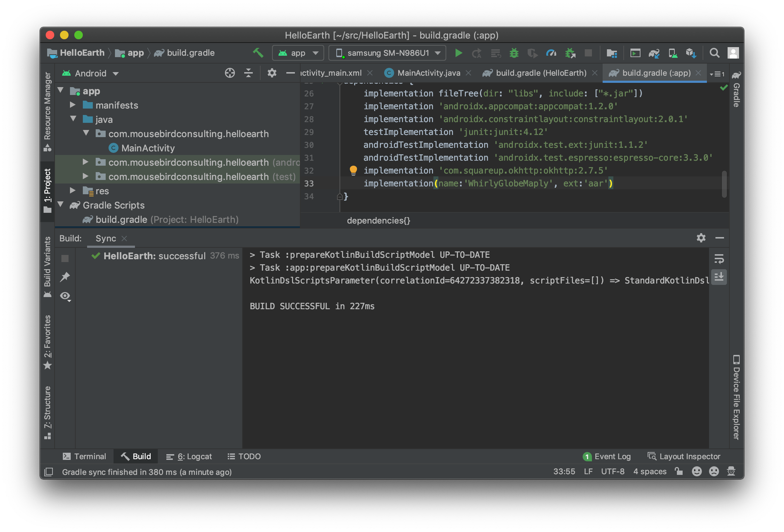This screenshot has width=784, height=532.
Task: Toggle the read-only lock icon in status bar
Action: coord(679,471)
